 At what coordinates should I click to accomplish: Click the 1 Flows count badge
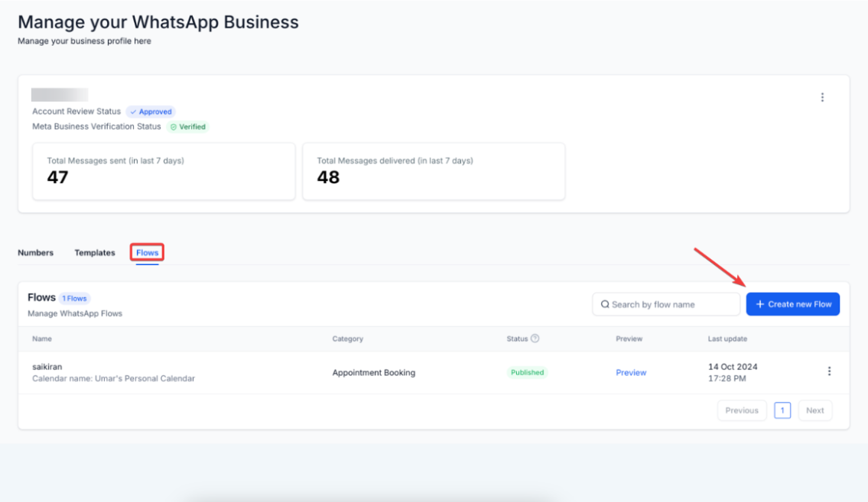75,299
